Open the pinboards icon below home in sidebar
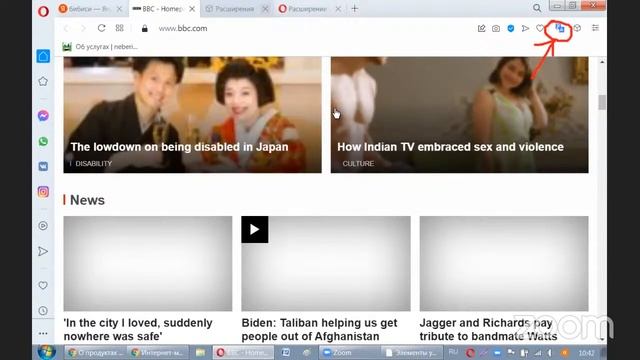The image size is (640, 360). pos(43,81)
